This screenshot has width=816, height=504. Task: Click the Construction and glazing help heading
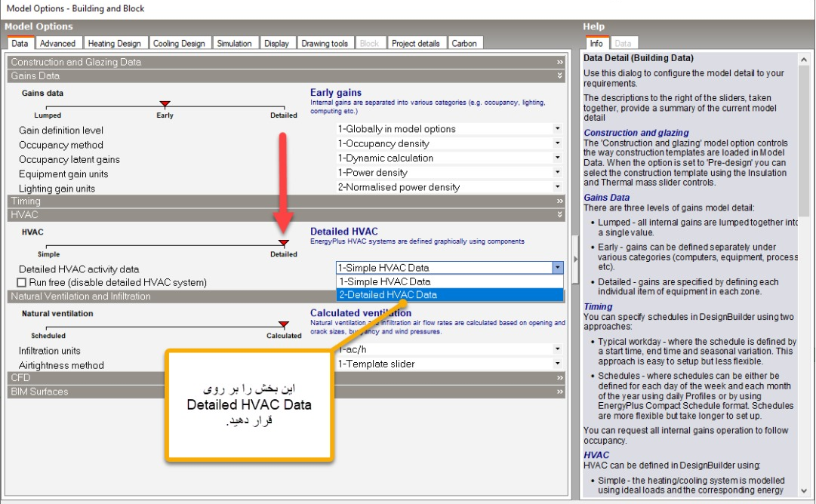(636, 133)
